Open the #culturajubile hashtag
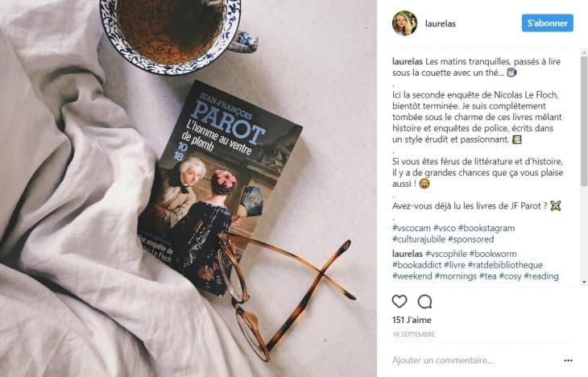 point(419,239)
